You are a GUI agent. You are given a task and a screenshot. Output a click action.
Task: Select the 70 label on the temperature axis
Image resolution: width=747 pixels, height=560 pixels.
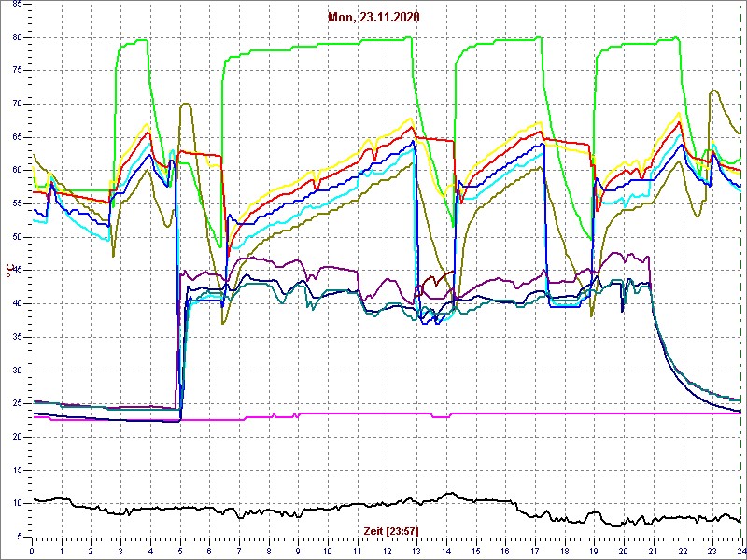click(x=17, y=104)
